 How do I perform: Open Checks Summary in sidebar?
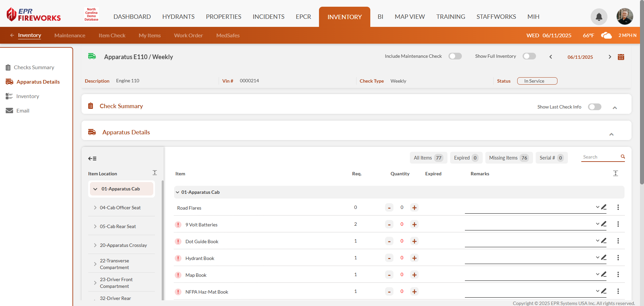[x=34, y=68]
